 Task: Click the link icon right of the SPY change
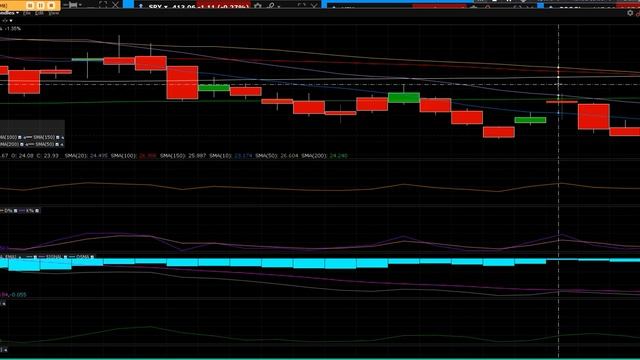coord(271,7)
